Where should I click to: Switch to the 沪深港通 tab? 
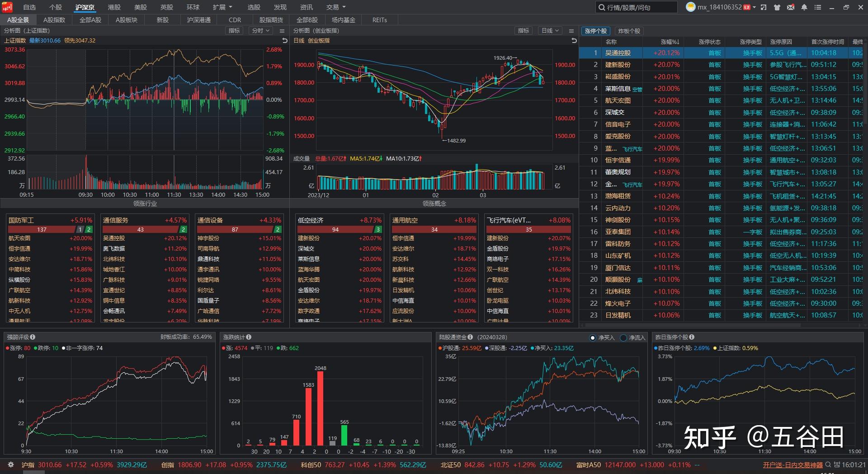(x=199, y=20)
